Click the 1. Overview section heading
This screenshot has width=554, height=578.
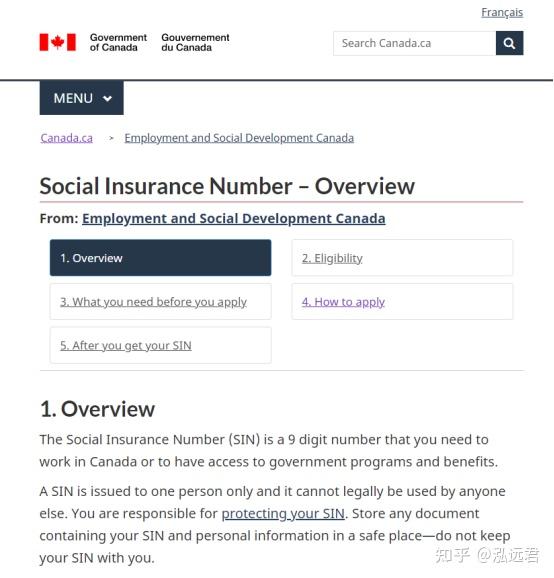[x=97, y=409]
